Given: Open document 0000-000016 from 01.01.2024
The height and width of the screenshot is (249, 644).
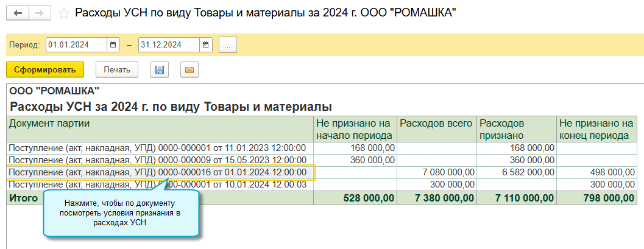Looking at the screenshot, I should pos(158,172).
